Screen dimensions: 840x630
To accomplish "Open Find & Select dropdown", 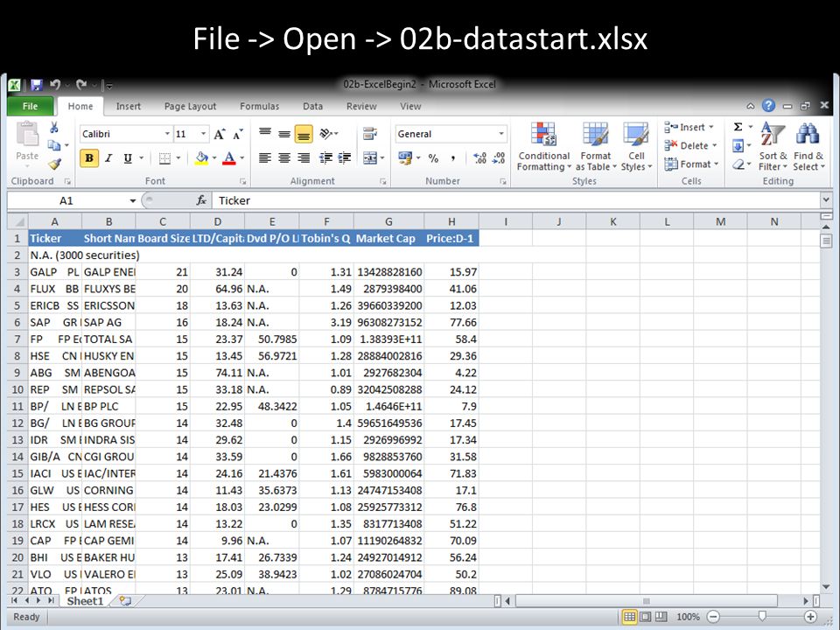I will click(808, 146).
